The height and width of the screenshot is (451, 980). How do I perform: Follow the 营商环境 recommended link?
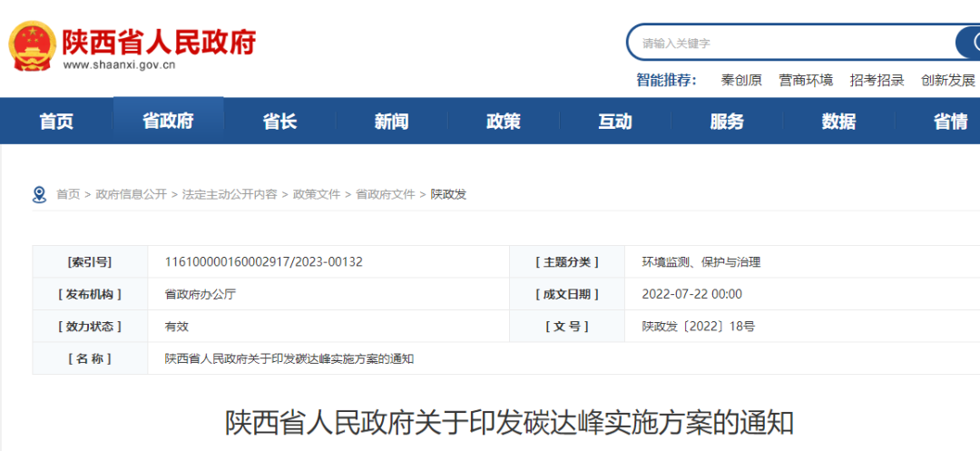tap(806, 80)
